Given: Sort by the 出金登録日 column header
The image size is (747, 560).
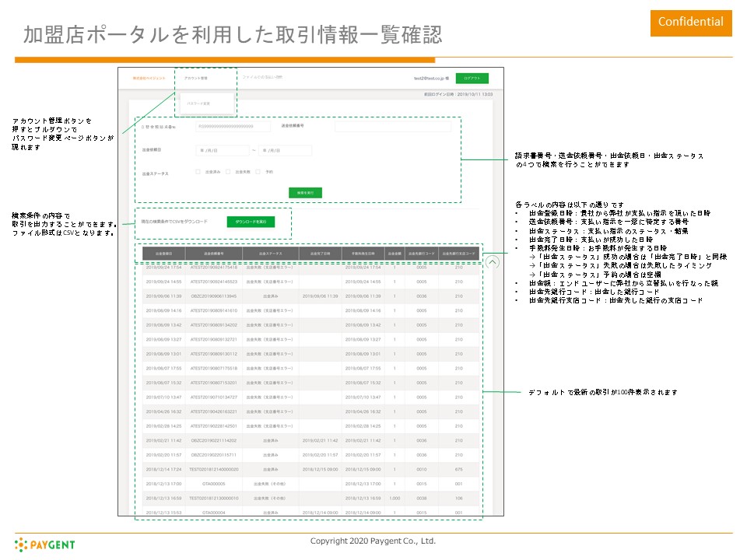Looking at the screenshot, I should point(163,253).
